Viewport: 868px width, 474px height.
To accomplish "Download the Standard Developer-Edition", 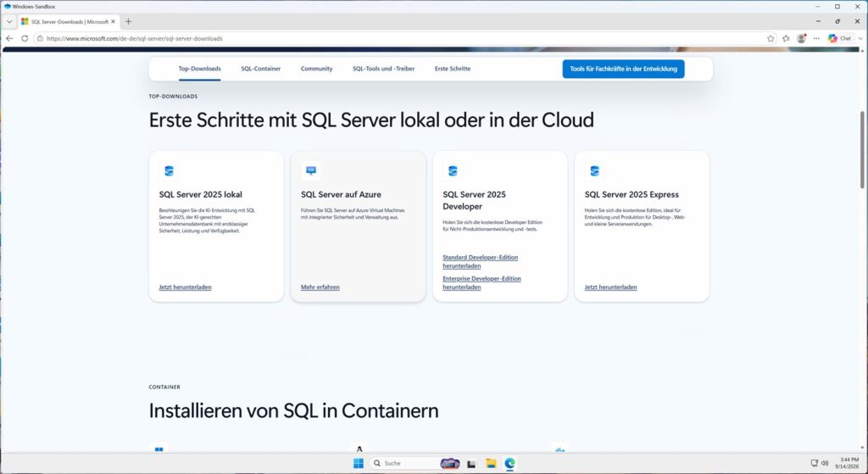I will tap(480, 261).
